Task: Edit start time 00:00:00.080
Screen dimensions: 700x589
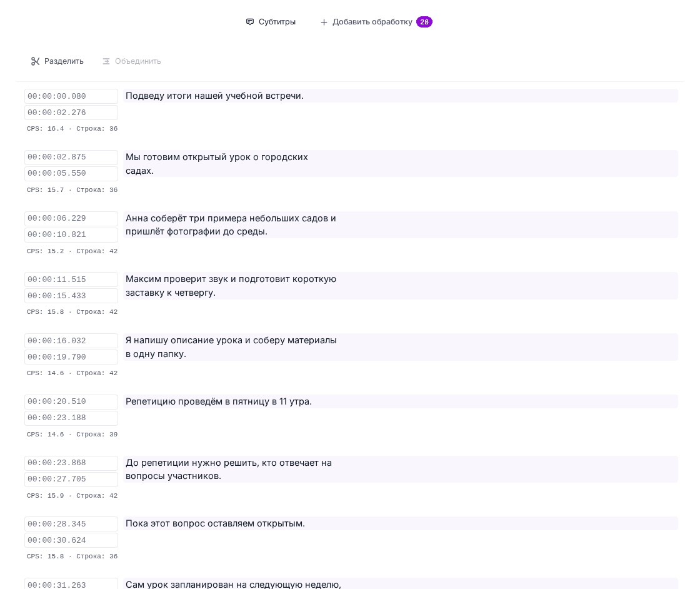Action: (x=71, y=96)
